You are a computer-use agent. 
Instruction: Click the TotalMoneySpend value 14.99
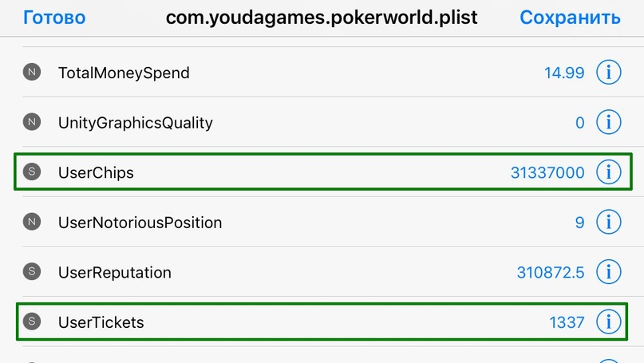pos(564,73)
